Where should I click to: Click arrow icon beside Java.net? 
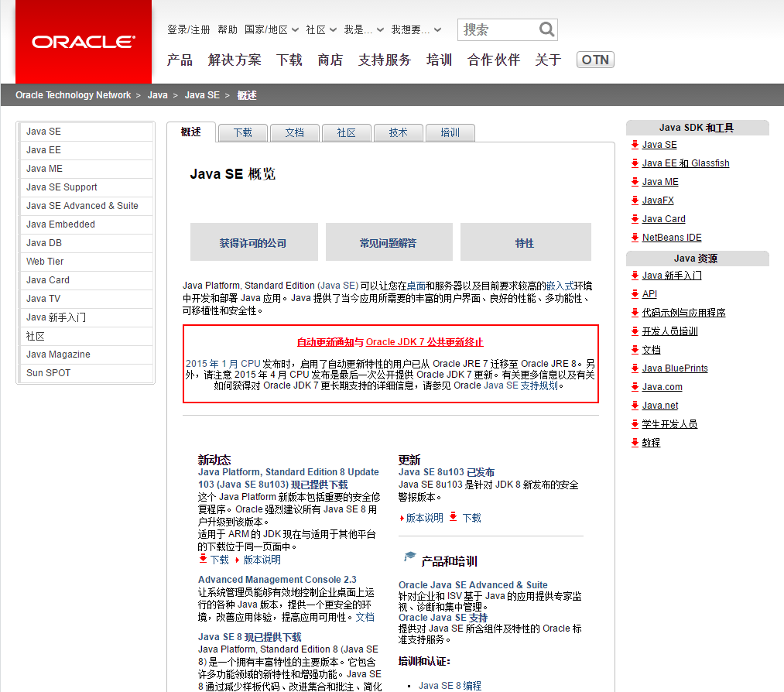tap(635, 405)
